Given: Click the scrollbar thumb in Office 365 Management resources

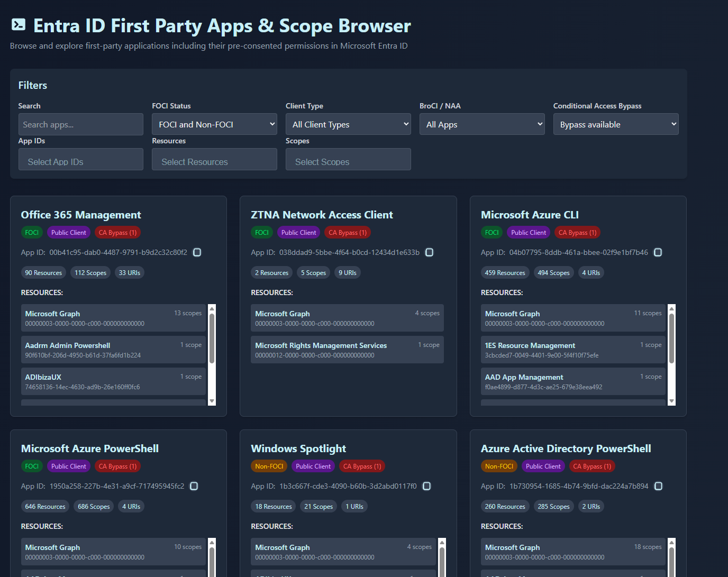Looking at the screenshot, I should 212,338.
